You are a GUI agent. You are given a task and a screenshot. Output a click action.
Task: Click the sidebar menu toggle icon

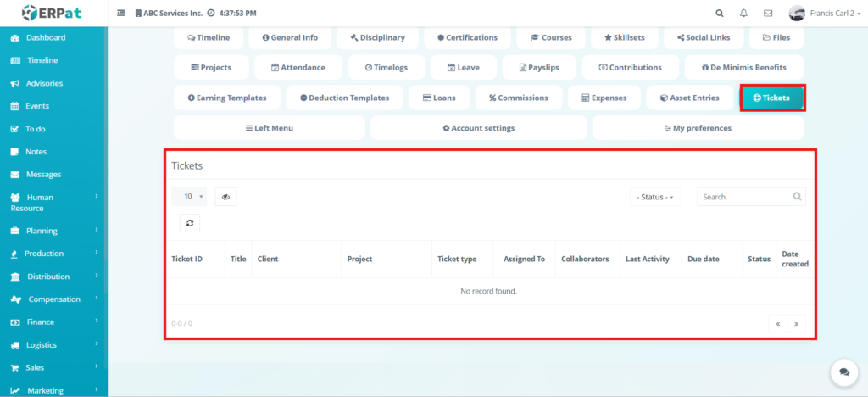coord(121,14)
